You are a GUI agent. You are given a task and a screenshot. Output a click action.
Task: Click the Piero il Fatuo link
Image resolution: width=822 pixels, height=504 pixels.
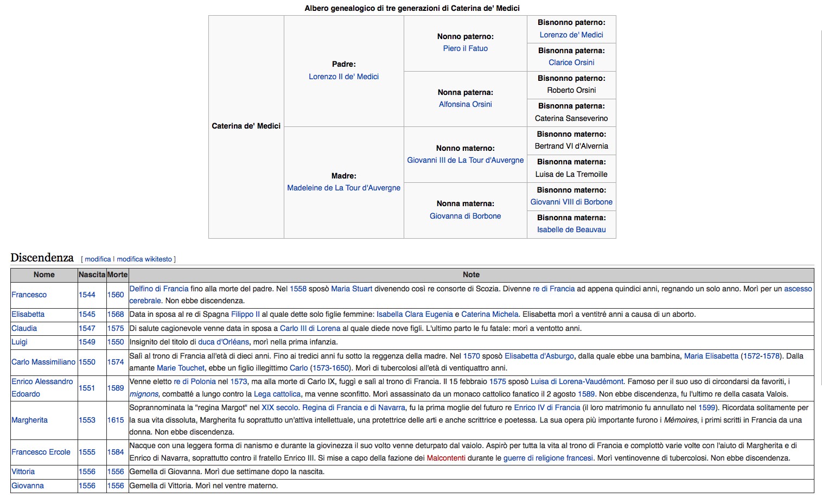[x=465, y=48]
